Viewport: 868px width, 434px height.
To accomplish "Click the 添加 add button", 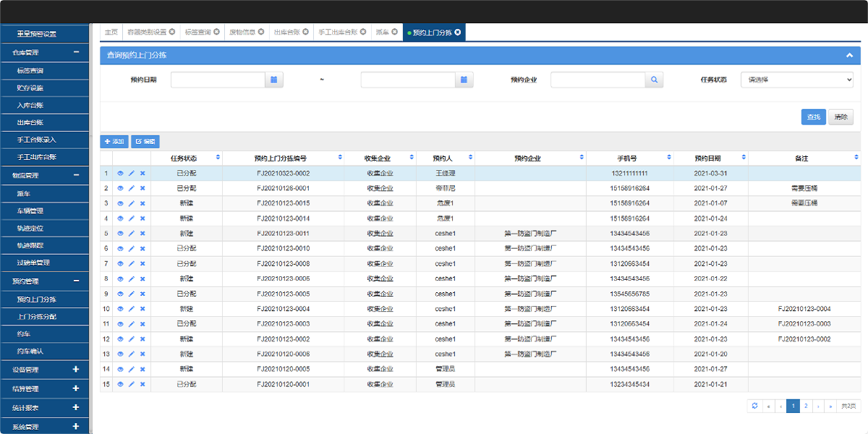I will click(x=114, y=142).
